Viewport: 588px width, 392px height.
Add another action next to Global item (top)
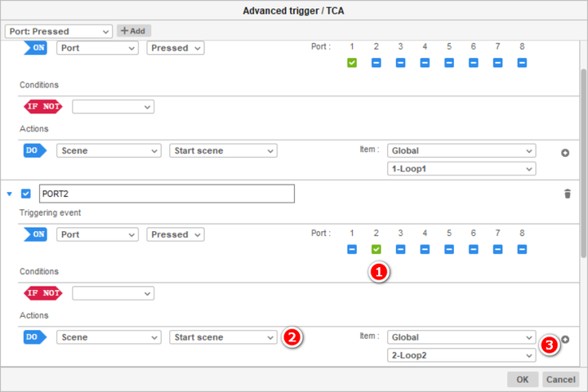(x=565, y=152)
